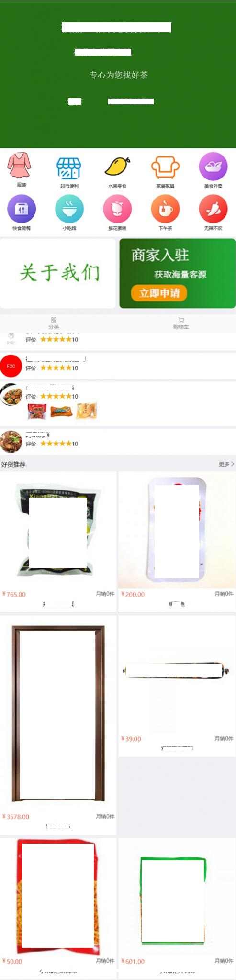This screenshot has height=980, width=236.
Task: Open the 关于我们 about us banner
Action: pos(58,273)
